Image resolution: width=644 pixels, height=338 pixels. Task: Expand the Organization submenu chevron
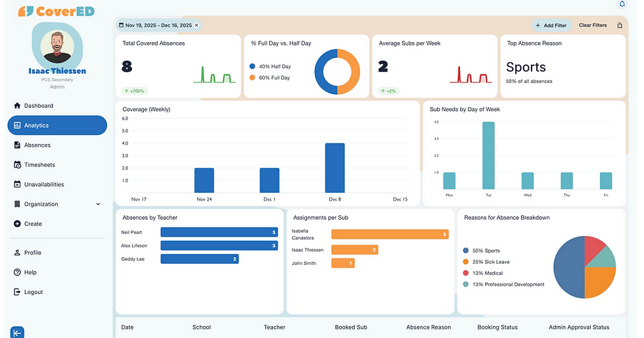click(98, 204)
